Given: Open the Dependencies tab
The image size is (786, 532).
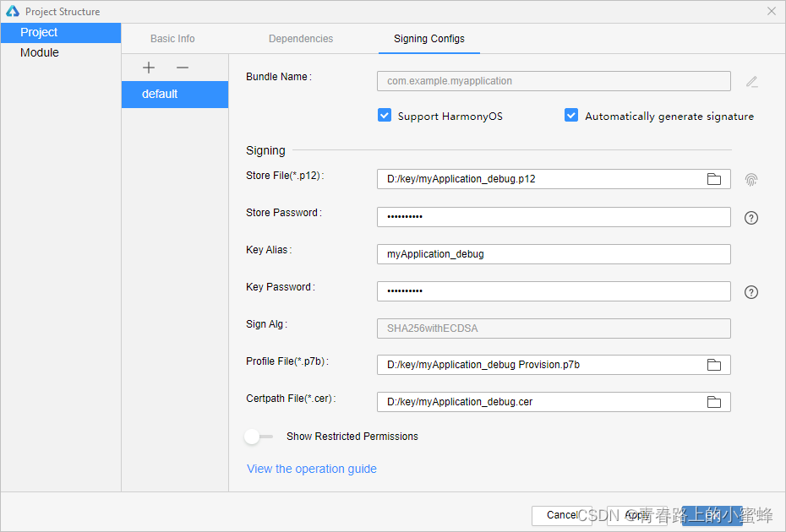Looking at the screenshot, I should pyautogui.click(x=301, y=39).
